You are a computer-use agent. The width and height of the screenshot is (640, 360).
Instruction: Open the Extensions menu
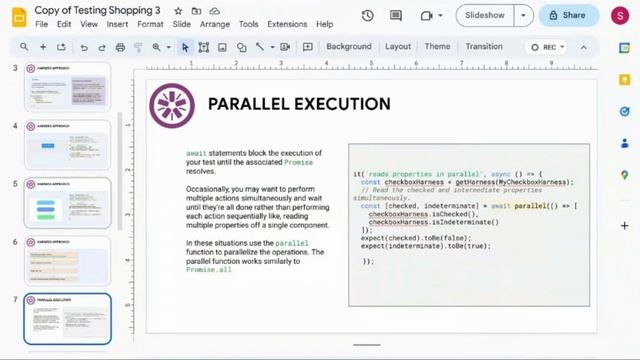pyautogui.click(x=287, y=24)
